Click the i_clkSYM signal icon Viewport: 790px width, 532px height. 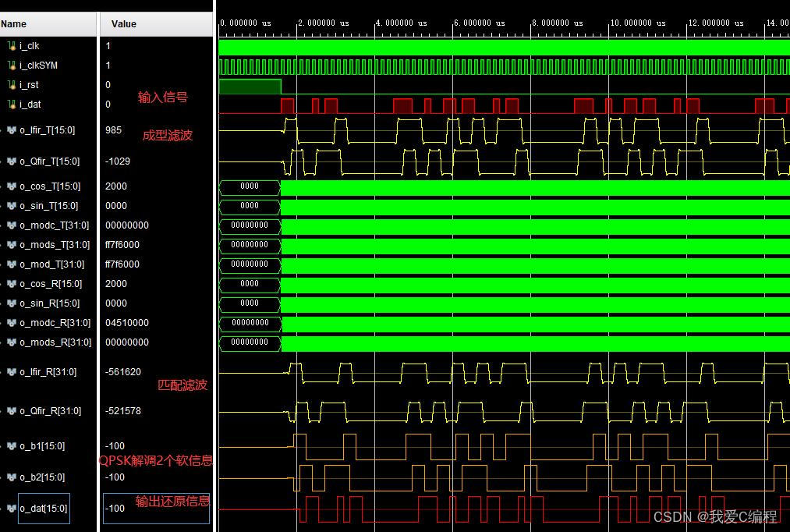pyautogui.click(x=11, y=66)
